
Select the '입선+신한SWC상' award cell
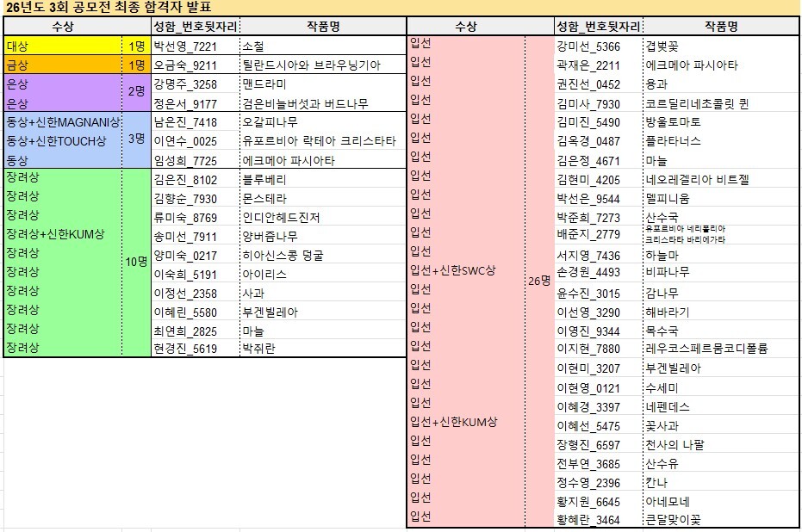(x=465, y=270)
